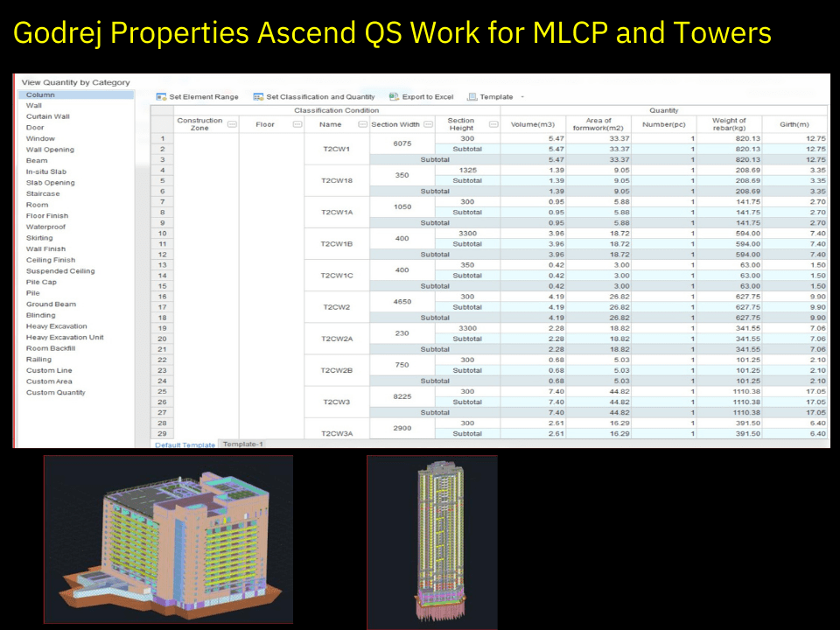
Task: Click the tower 3D model image
Action: click(x=432, y=542)
